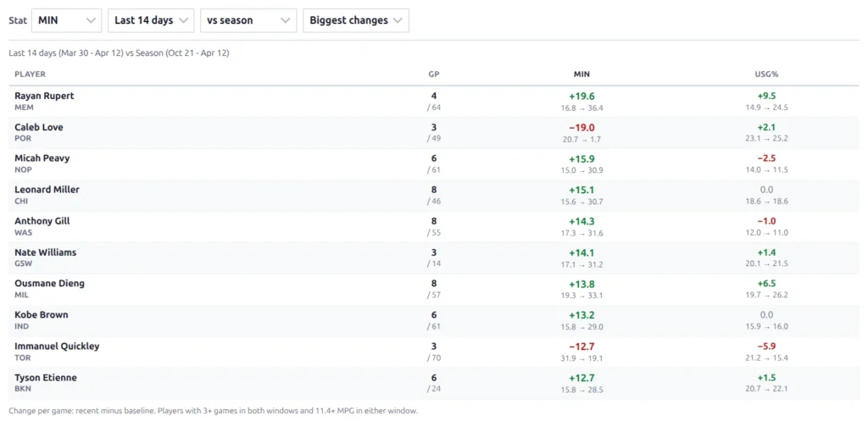Click the +15.1 minutes change value
The height and width of the screenshot is (421, 868).
click(581, 190)
